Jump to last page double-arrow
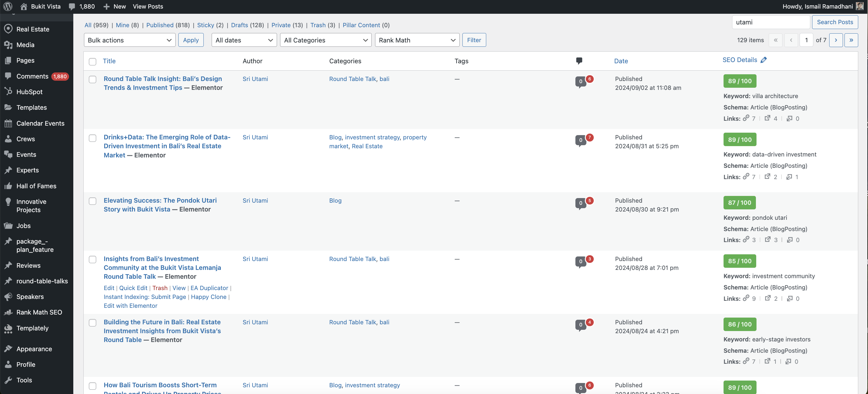Image resolution: width=868 pixels, height=394 pixels. [x=851, y=40]
